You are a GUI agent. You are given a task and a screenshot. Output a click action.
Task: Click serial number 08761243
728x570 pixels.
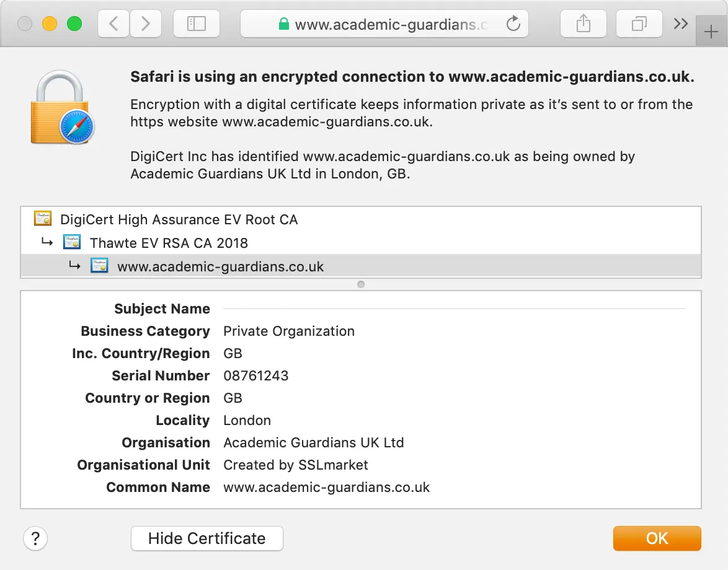click(x=256, y=375)
